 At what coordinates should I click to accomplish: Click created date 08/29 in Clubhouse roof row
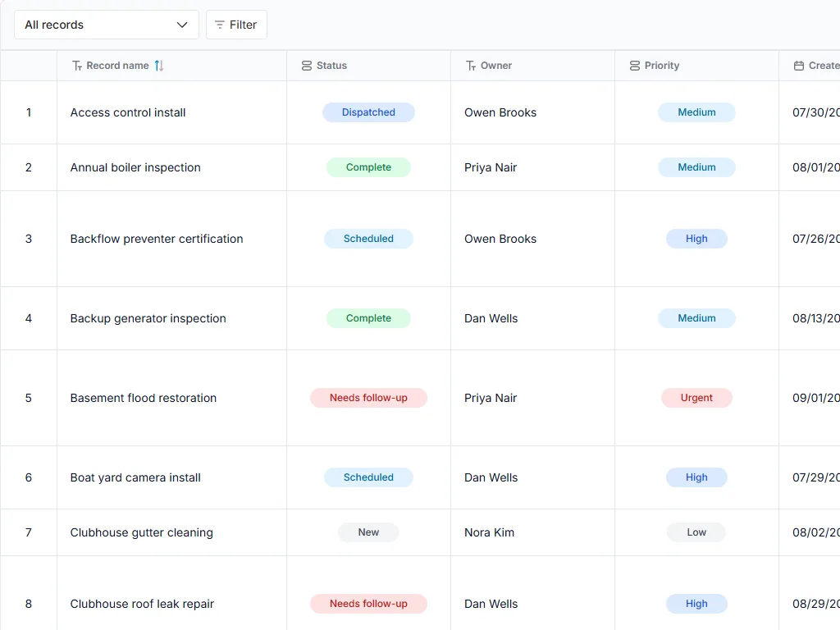click(816, 604)
